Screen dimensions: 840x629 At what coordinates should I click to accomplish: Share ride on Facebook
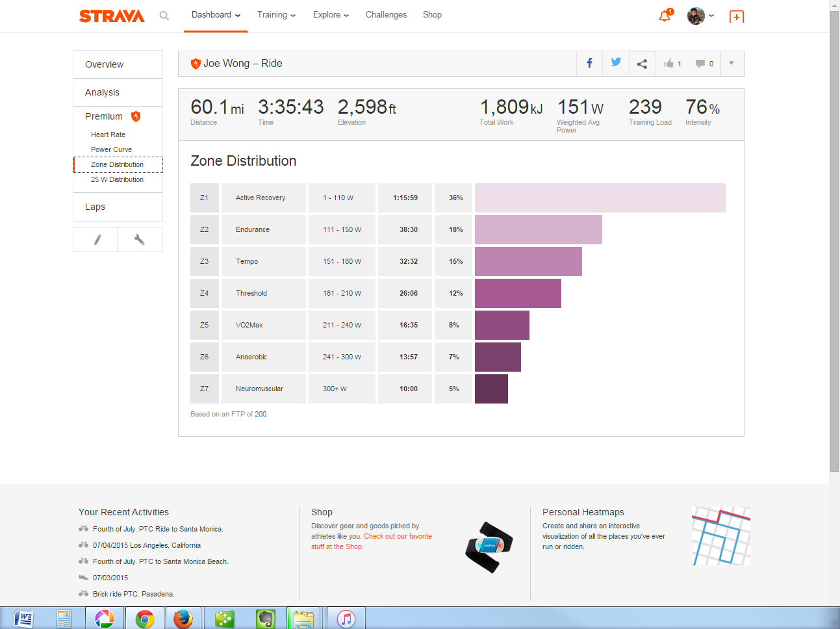coord(589,63)
